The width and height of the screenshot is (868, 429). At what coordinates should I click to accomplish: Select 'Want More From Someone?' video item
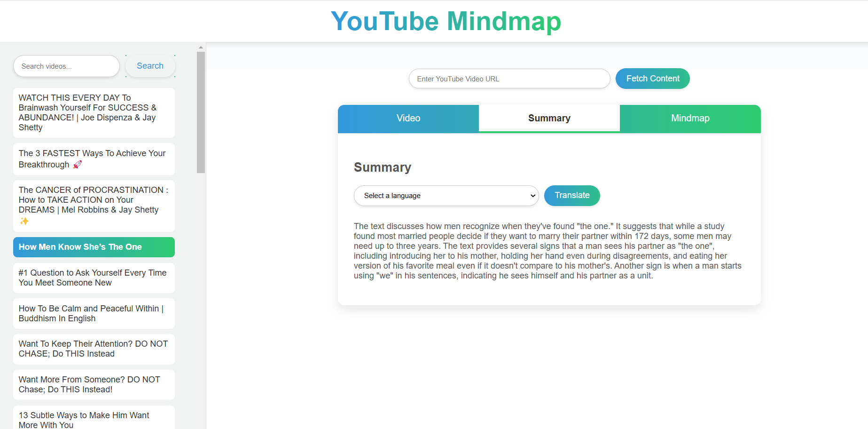94,385
